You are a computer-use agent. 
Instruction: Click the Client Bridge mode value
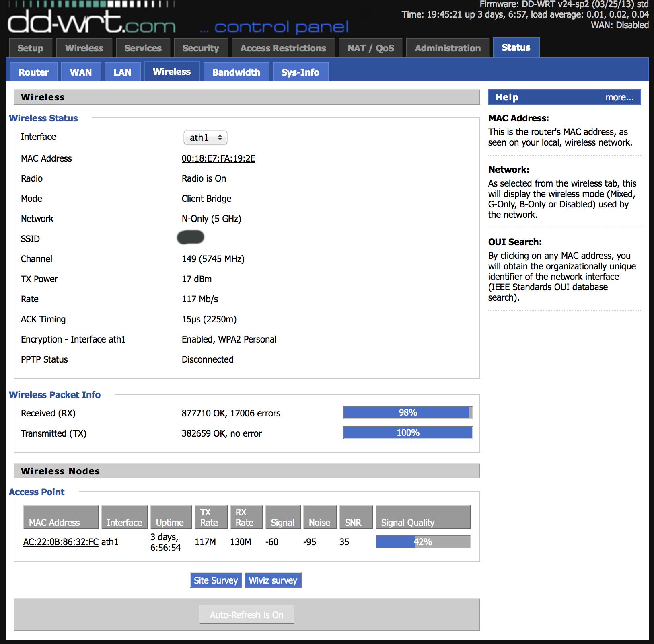(207, 199)
